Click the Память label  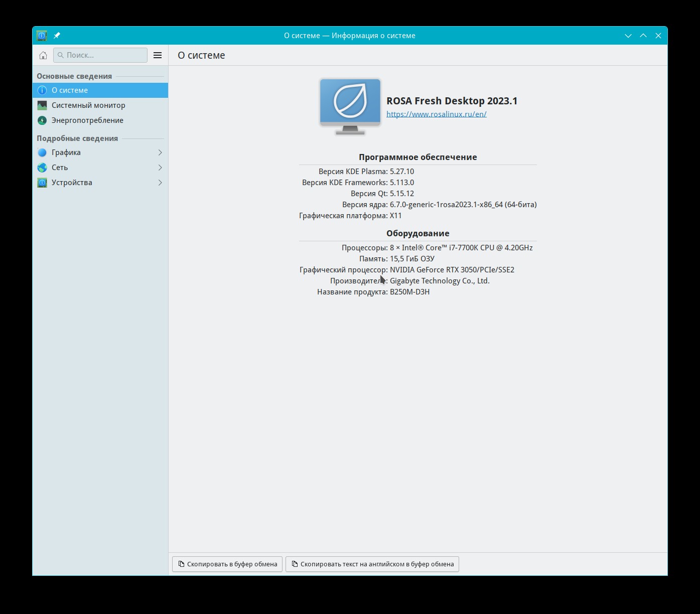tap(373, 259)
